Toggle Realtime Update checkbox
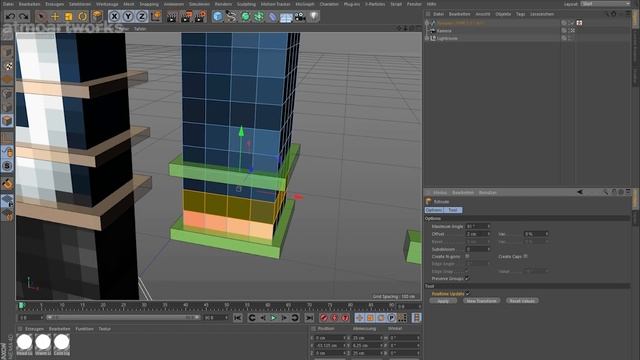The width and height of the screenshot is (640, 360). pyautogui.click(x=468, y=293)
